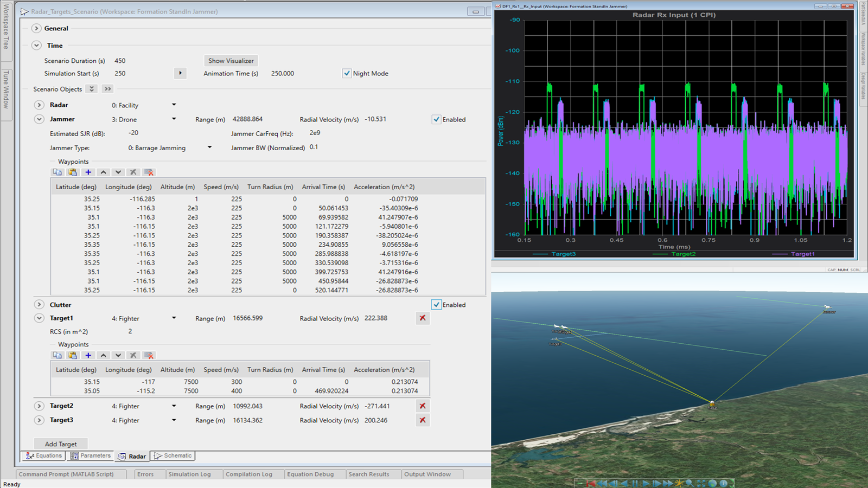Viewport: 868px width, 488px height.
Task: Pause the animation in the 3D visualizer
Action: 635,482
